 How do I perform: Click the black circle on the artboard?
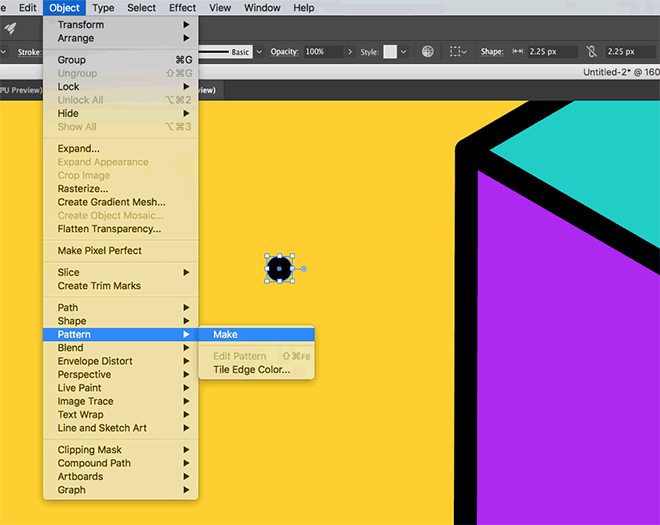coord(279,268)
